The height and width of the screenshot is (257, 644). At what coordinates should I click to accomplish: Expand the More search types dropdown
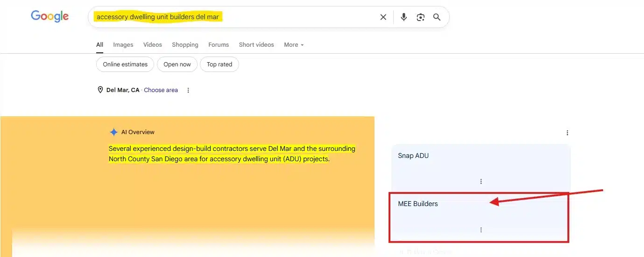(294, 45)
